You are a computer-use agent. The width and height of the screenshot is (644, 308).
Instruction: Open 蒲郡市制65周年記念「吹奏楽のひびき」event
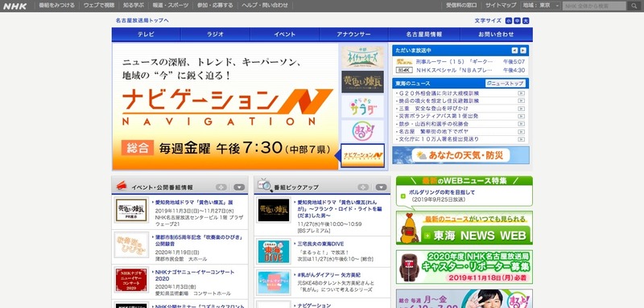pos(199,240)
